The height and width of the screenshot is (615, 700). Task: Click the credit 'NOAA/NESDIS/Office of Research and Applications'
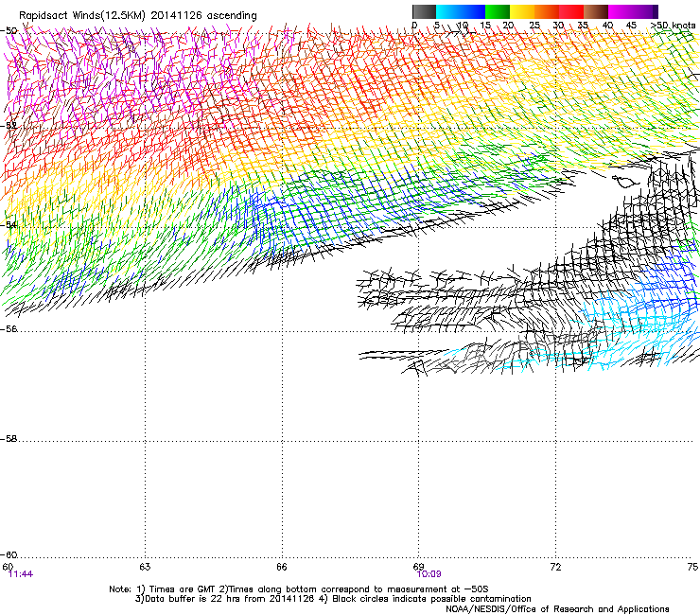click(x=557, y=609)
